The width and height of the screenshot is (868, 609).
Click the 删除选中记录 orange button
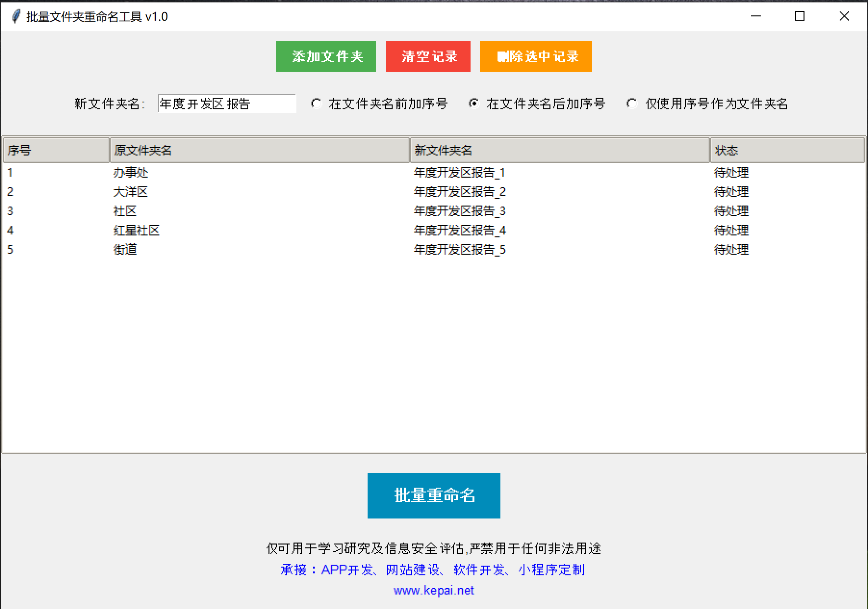tap(535, 56)
